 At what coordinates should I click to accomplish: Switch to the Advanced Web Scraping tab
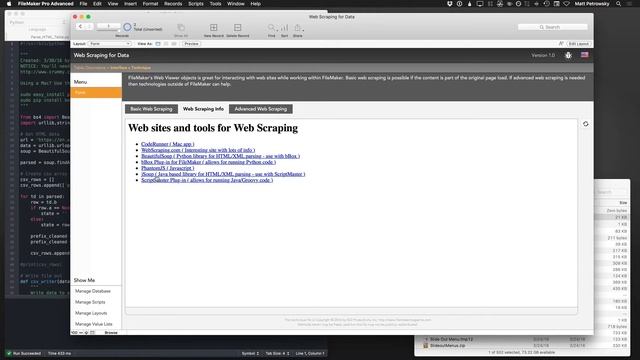[x=261, y=109]
